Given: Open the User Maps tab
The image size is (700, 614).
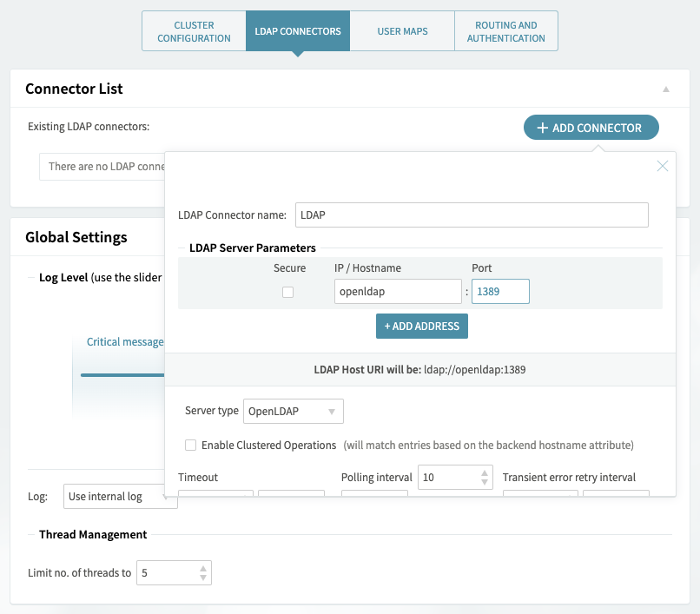Looking at the screenshot, I should [x=402, y=31].
